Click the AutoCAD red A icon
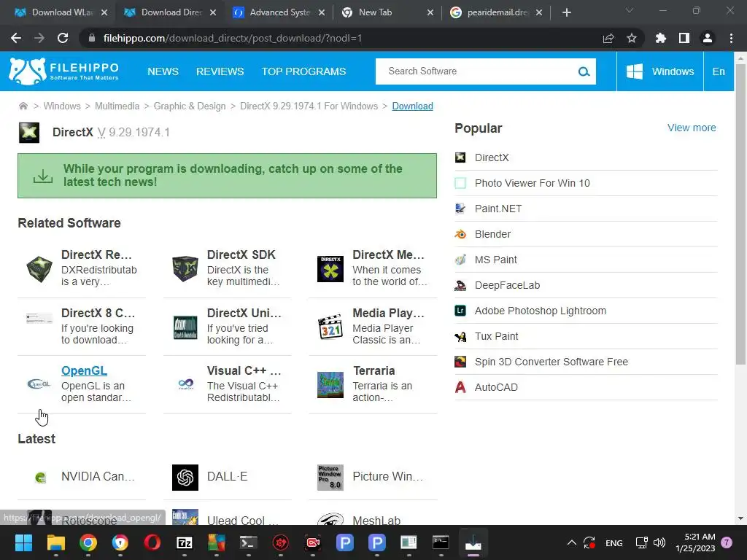This screenshot has height=560, width=747. click(460, 387)
